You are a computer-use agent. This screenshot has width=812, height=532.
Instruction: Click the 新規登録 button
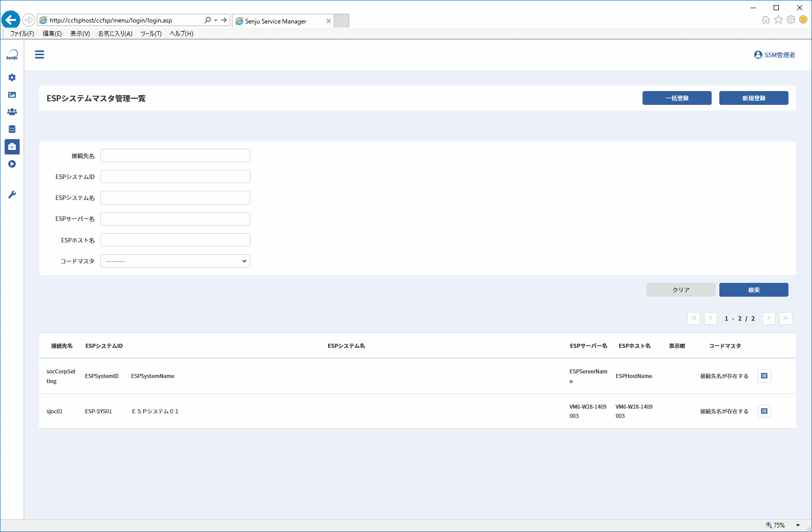pyautogui.click(x=754, y=98)
